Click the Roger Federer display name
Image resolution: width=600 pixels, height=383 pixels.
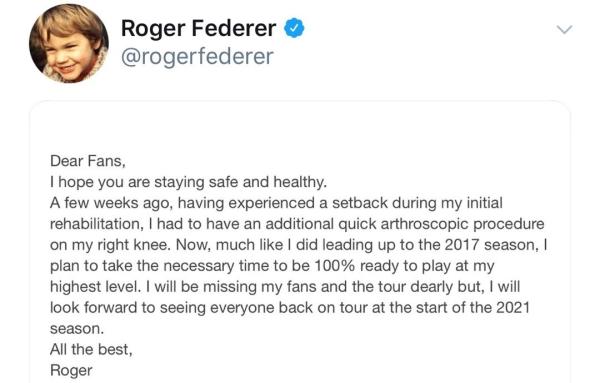198,28
